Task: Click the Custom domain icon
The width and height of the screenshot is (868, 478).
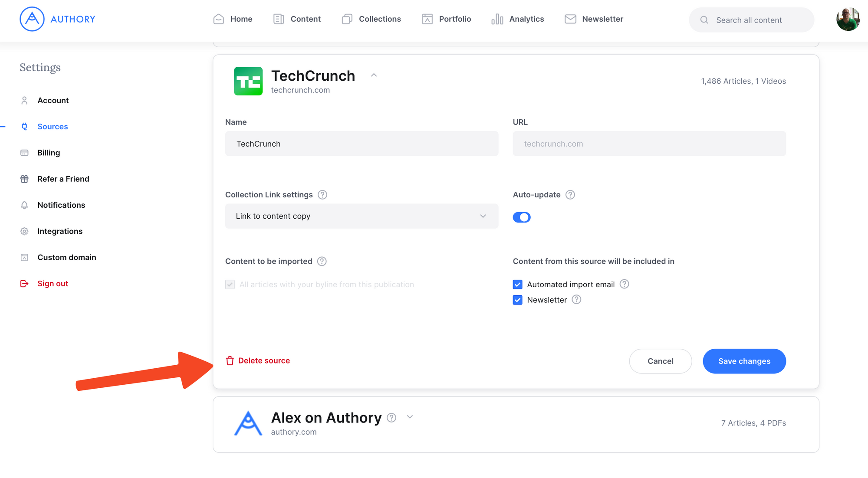Action: [x=24, y=258]
